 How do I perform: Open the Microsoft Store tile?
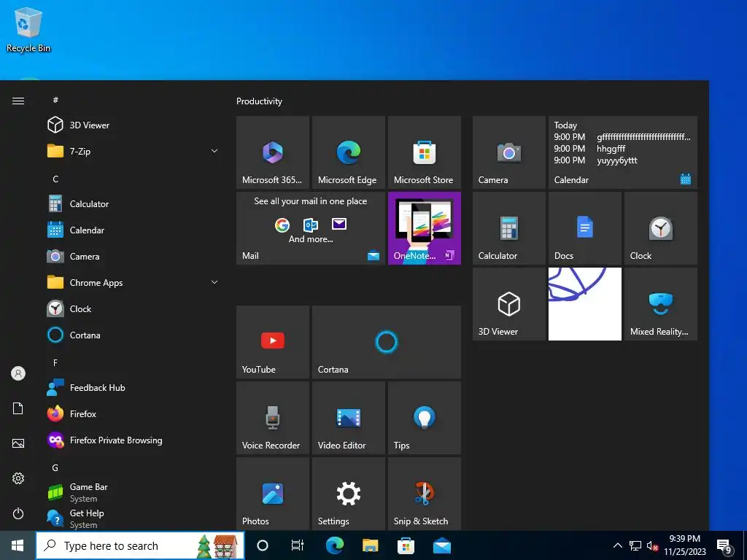pos(424,152)
